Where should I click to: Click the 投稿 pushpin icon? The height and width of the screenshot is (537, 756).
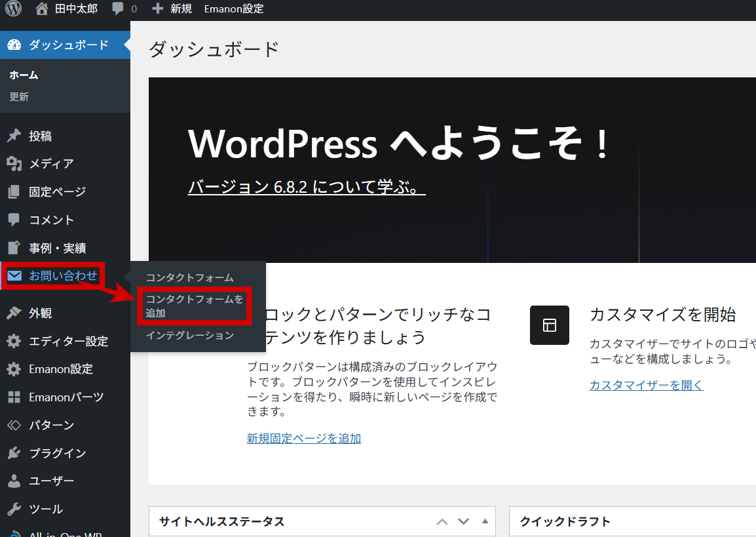(14, 136)
